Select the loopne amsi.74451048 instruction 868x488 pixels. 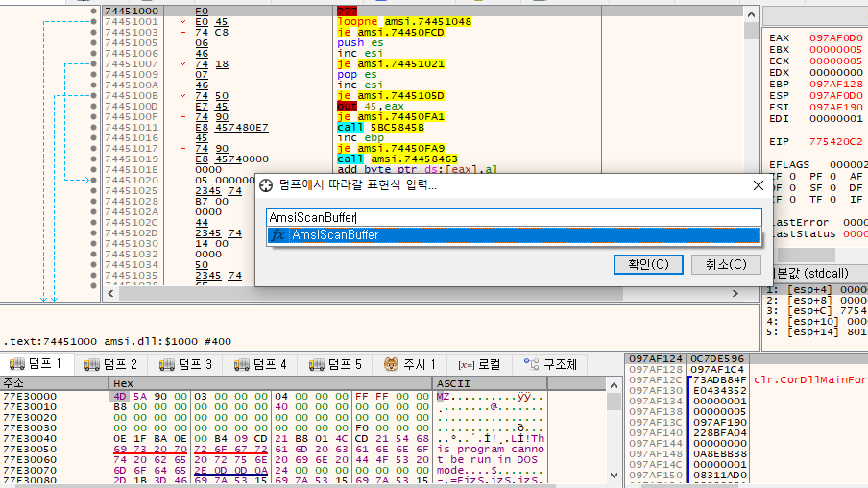(x=404, y=21)
